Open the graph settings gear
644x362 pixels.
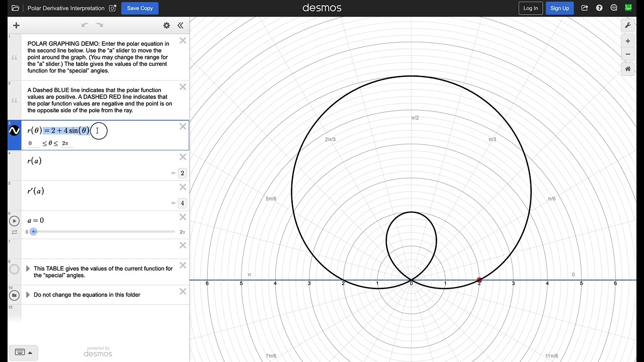click(167, 25)
